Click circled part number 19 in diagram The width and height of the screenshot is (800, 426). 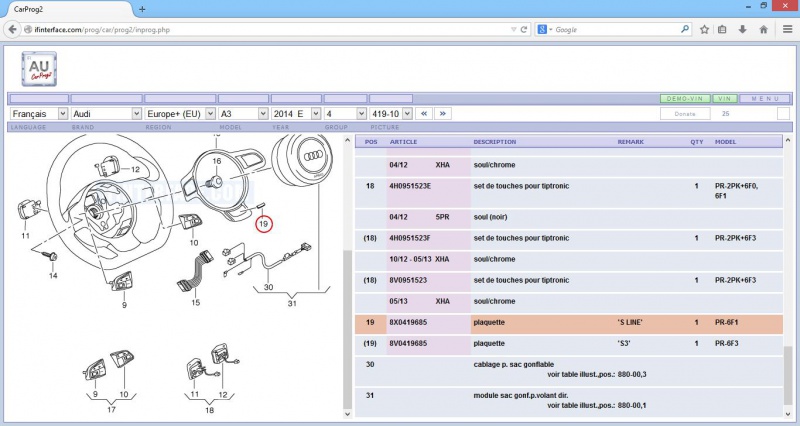264,225
